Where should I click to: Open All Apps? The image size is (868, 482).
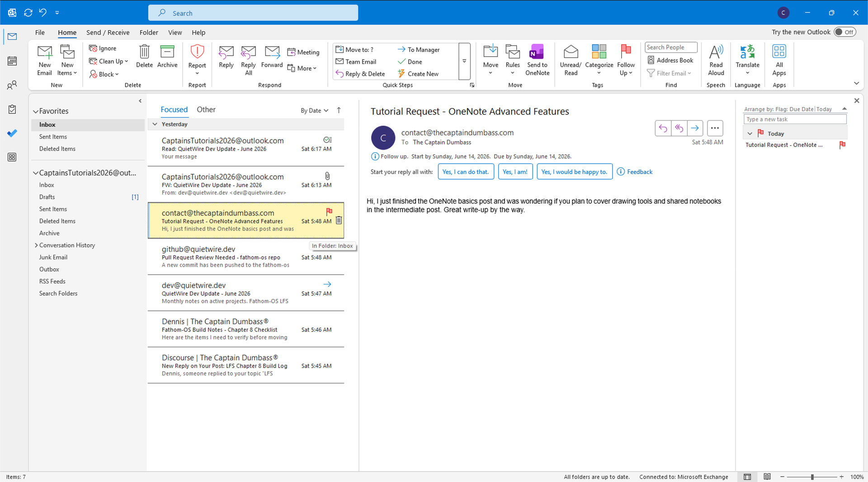pos(779,60)
